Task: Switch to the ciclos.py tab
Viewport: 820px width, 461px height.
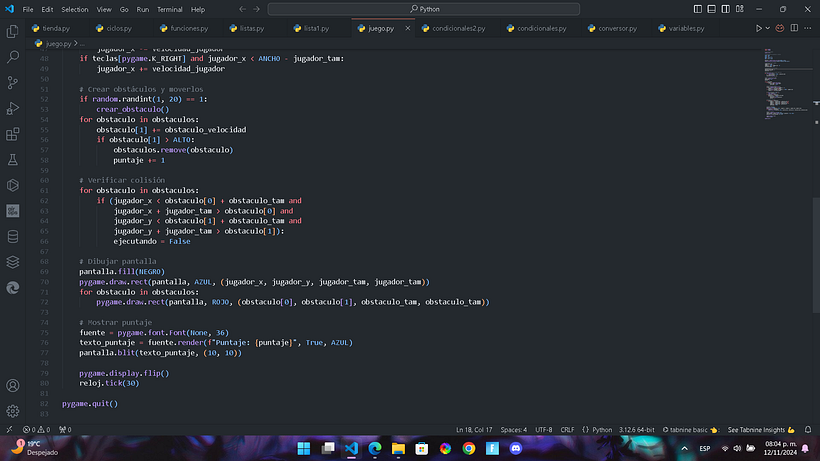Action: point(119,28)
